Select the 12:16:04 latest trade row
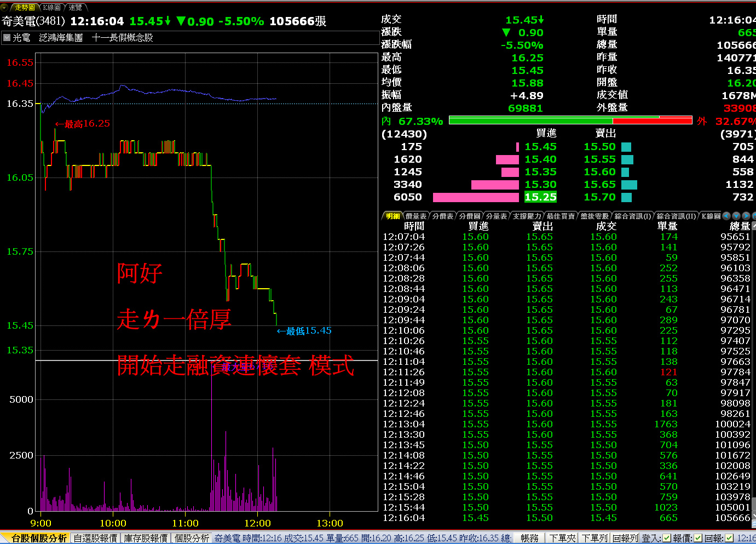Image resolution: width=756 pixels, height=544 pixels. click(x=567, y=518)
